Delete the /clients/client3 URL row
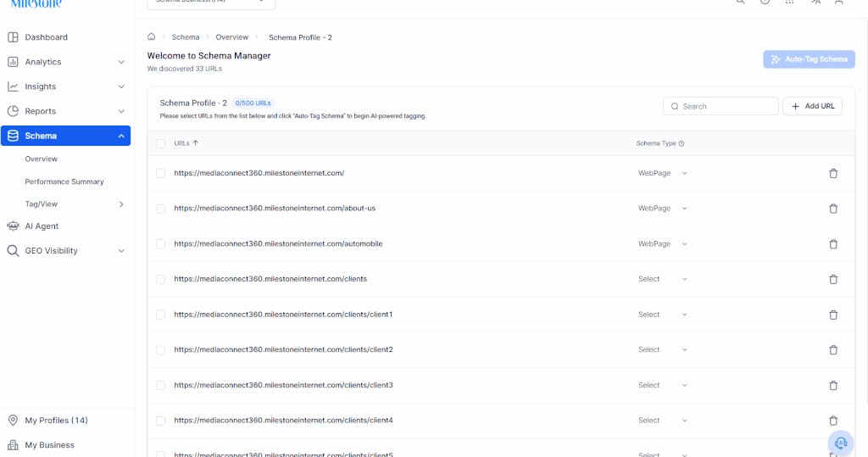This screenshot has height=457, width=868. pos(833,386)
